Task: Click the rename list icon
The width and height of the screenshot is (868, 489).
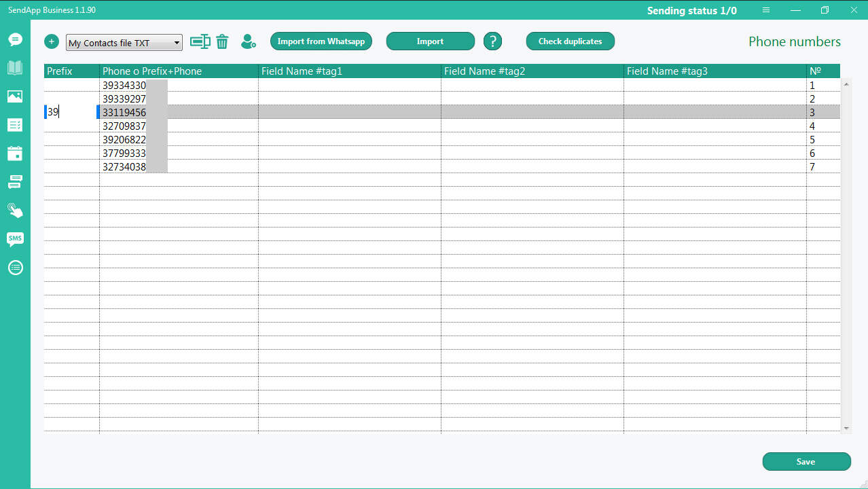Action: (x=200, y=41)
